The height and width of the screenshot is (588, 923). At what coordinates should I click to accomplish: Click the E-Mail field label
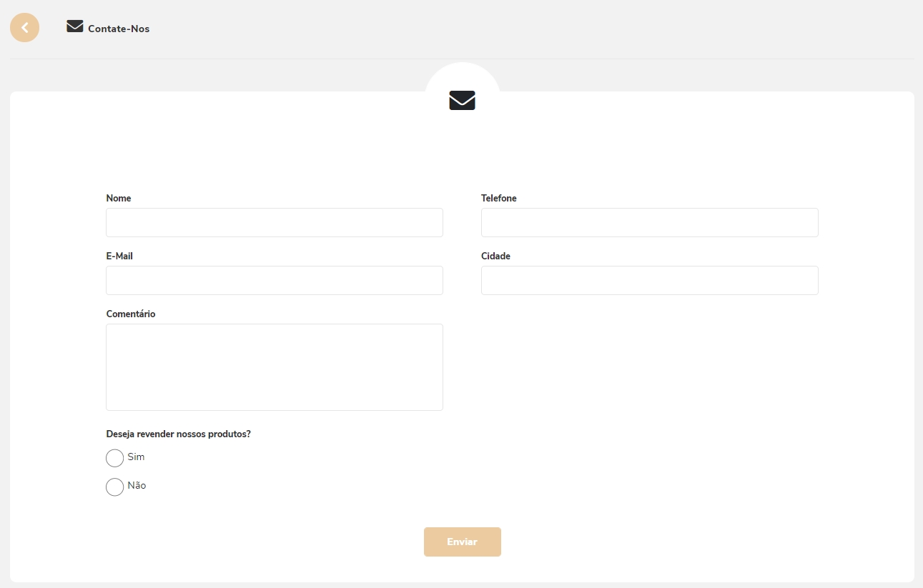[x=119, y=256]
